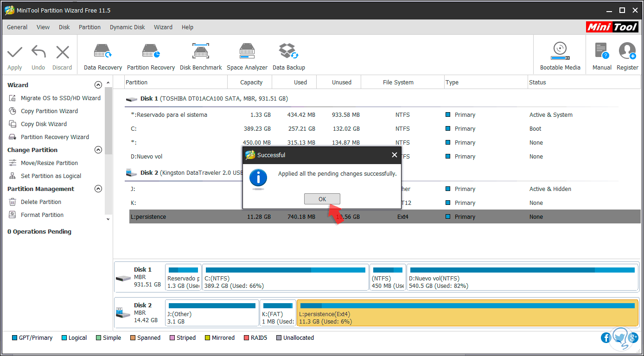Select the K: partition row
The height and width of the screenshot is (356, 644).
(384, 203)
